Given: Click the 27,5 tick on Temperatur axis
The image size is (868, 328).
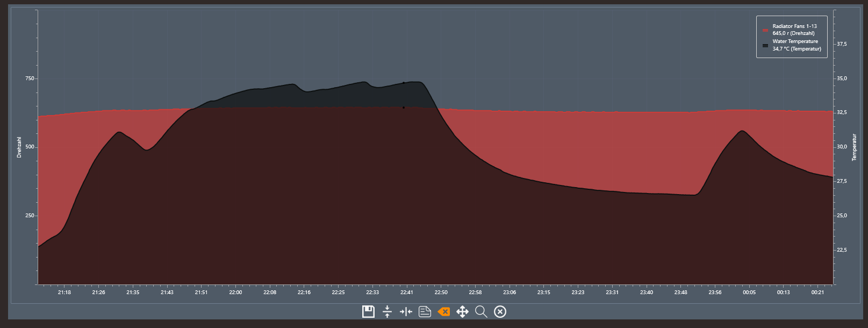Looking at the screenshot, I should 842,181.
